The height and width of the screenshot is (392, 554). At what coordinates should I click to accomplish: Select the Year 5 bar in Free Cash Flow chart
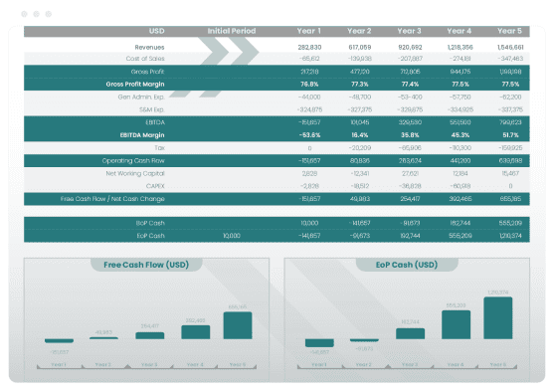coord(238,325)
